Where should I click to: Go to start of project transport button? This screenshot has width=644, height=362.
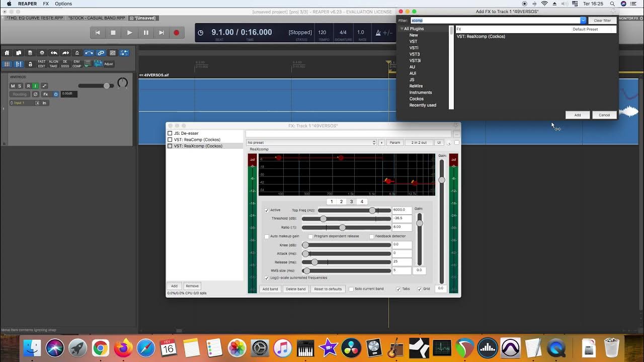(98, 33)
